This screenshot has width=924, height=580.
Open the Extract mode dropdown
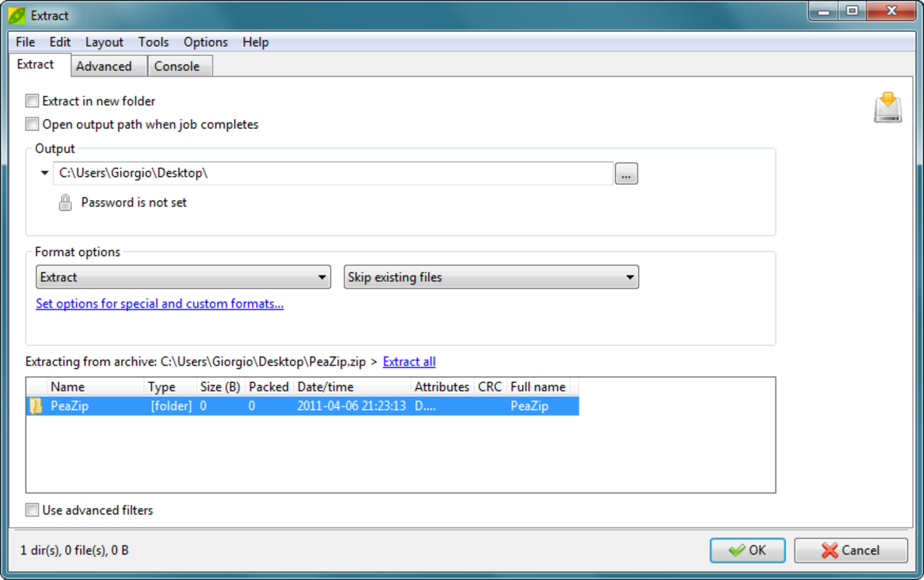pos(322,277)
